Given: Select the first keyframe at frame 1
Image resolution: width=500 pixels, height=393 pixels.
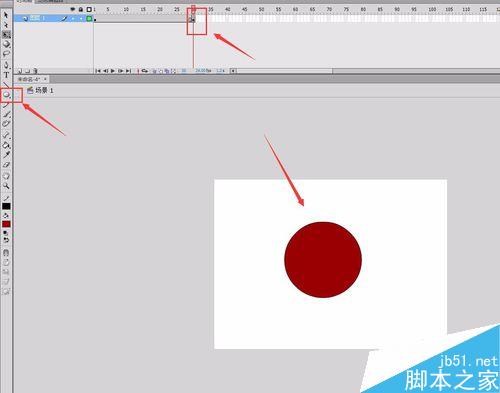Looking at the screenshot, I should point(95,19).
